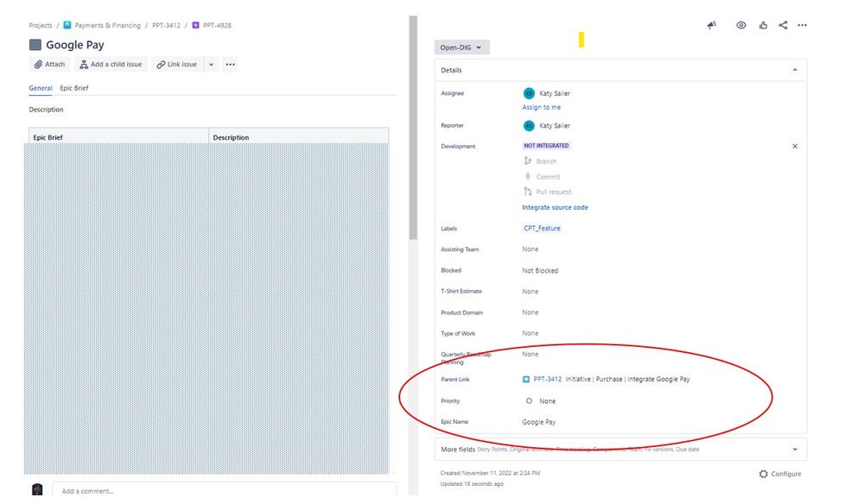Viewport: 863px width, 504px height.
Task: Collapse the Details panel chevron
Action: pos(795,71)
